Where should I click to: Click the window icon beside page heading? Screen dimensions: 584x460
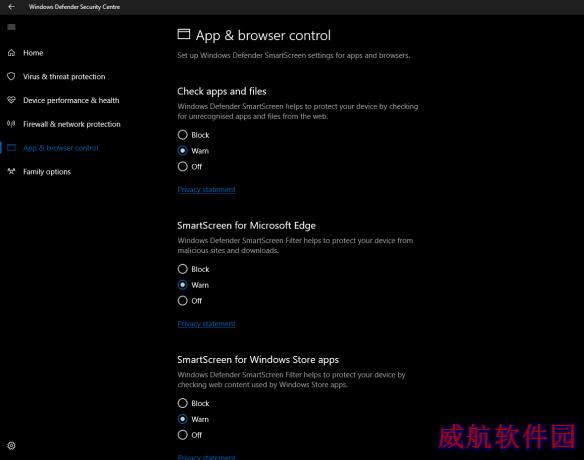click(184, 34)
